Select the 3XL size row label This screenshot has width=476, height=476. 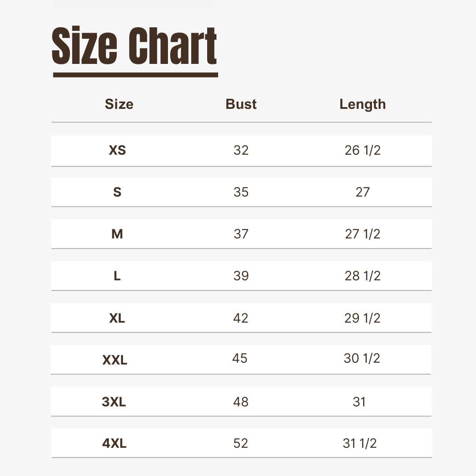tap(114, 402)
